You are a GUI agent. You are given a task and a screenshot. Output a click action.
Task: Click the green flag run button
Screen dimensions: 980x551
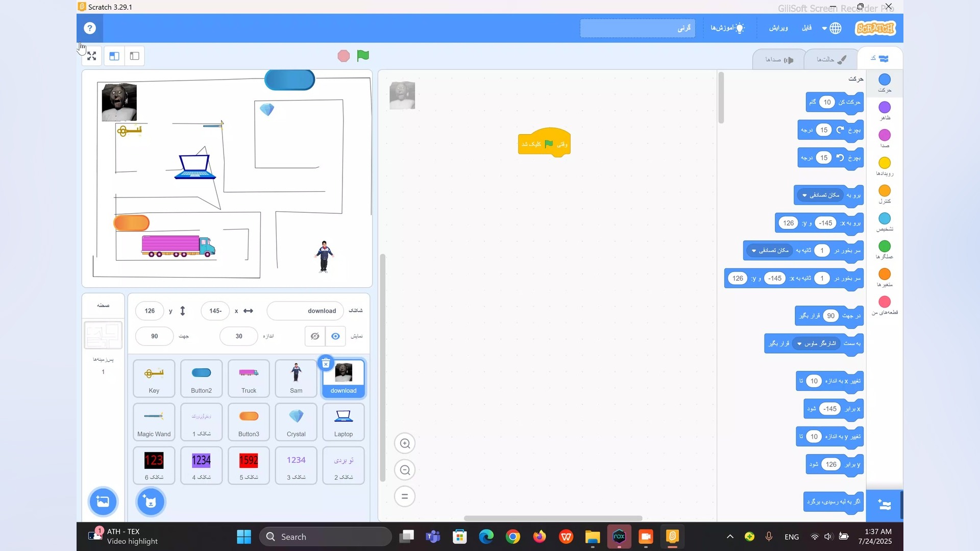363,56
